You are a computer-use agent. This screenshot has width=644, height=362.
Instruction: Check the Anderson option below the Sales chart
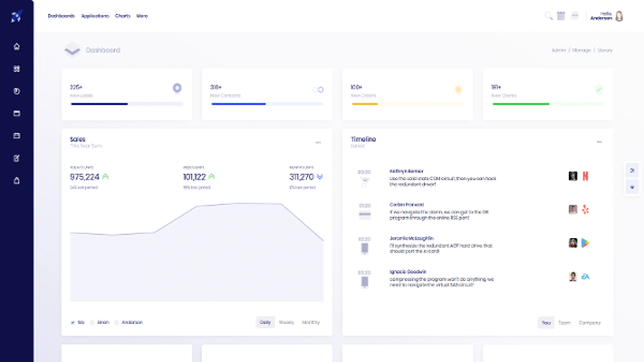point(117,322)
